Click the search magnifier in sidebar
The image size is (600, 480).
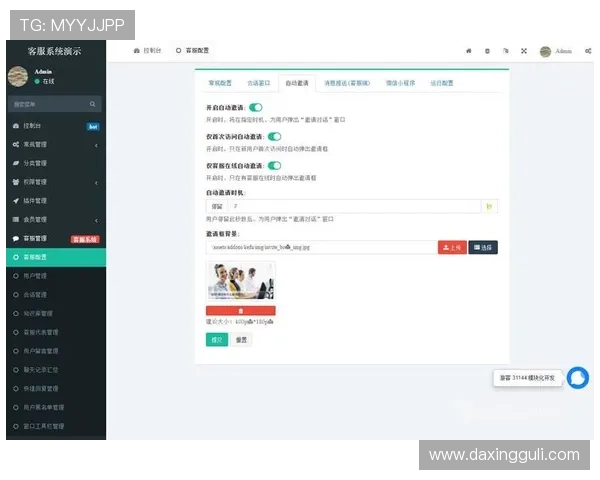point(92,104)
